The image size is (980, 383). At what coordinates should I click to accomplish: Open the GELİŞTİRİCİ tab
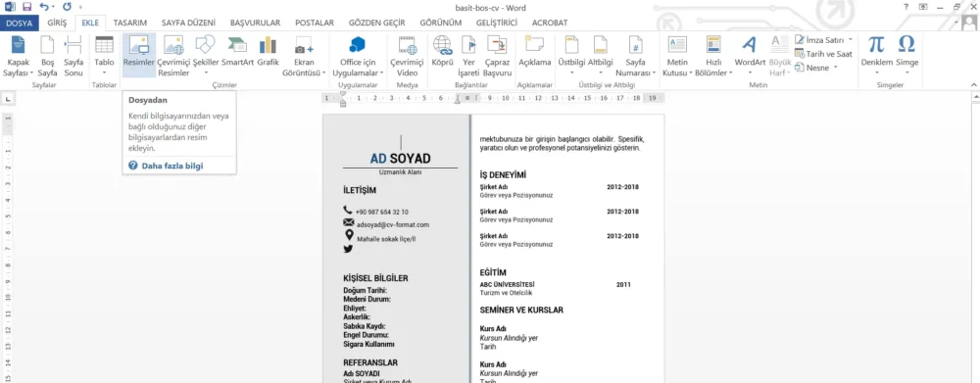tap(497, 23)
